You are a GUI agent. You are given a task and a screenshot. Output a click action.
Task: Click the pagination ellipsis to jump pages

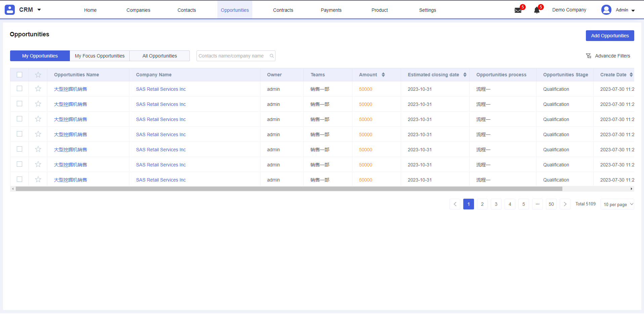(538, 204)
